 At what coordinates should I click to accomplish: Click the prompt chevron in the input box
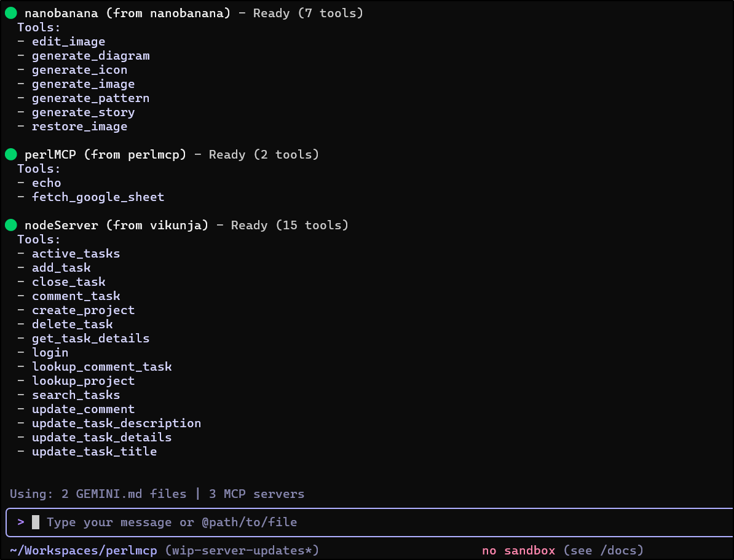tap(21, 523)
